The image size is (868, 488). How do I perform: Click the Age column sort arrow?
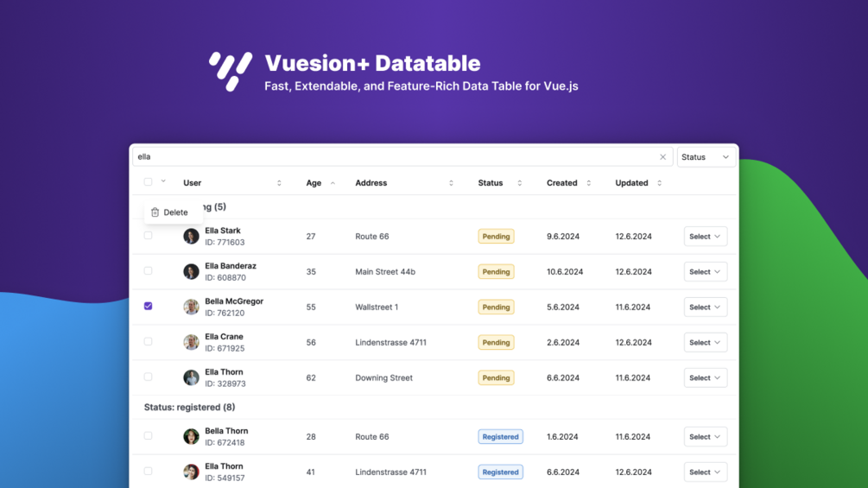click(x=333, y=183)
